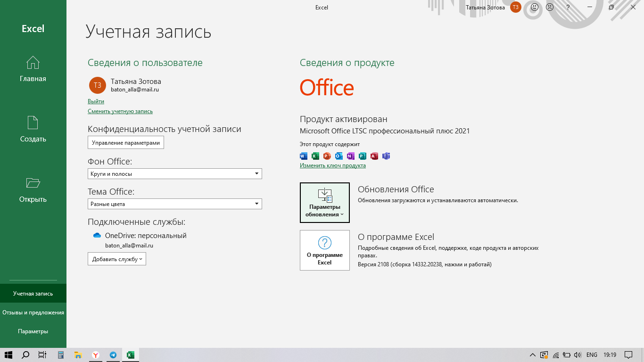The width and height of the screenshot is (644, 362).
Task: Open the Открыть (Open) page in sidebar
Action: click(x=33, y=189)
